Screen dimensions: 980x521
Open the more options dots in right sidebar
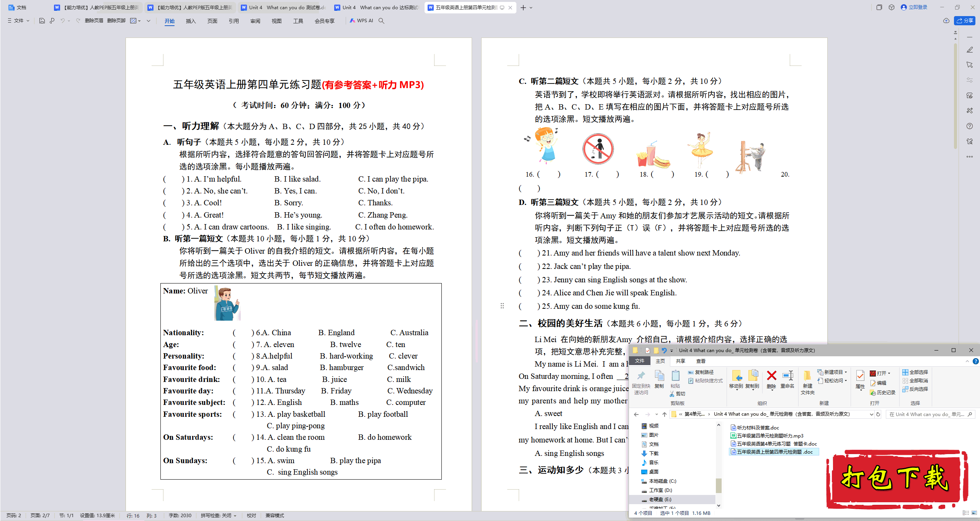tap(970, 157)
